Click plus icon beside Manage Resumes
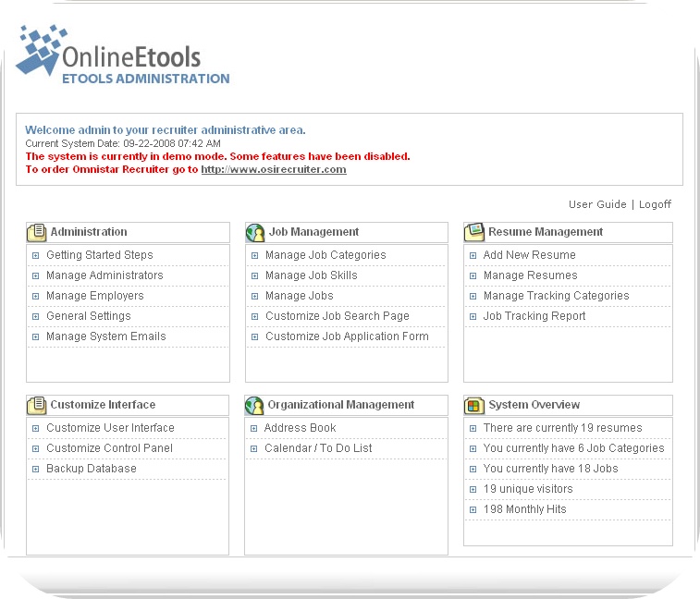The height and width of the screenshot is (599, 700). click(x=473, y=276)
